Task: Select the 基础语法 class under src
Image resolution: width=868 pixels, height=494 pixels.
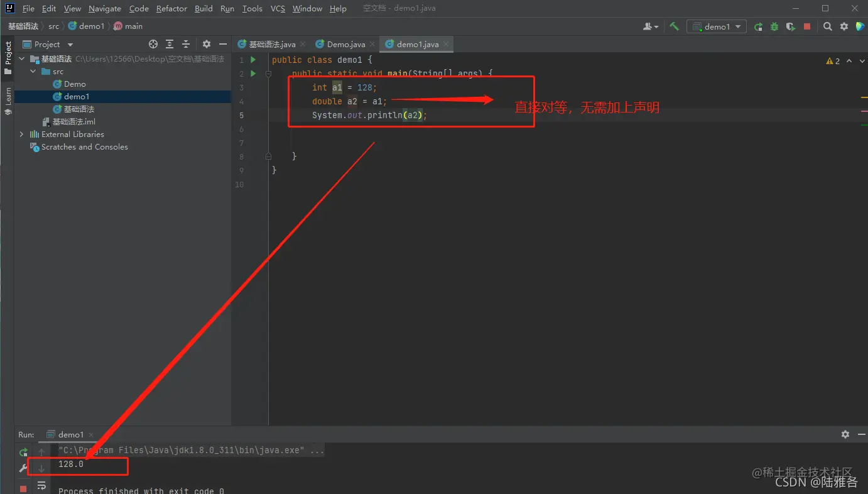Action: tap(73, 109)
